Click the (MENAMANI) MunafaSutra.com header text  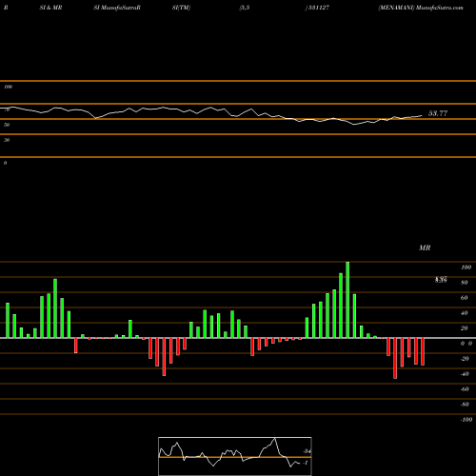pyautogui.click(x=421, y=8)
